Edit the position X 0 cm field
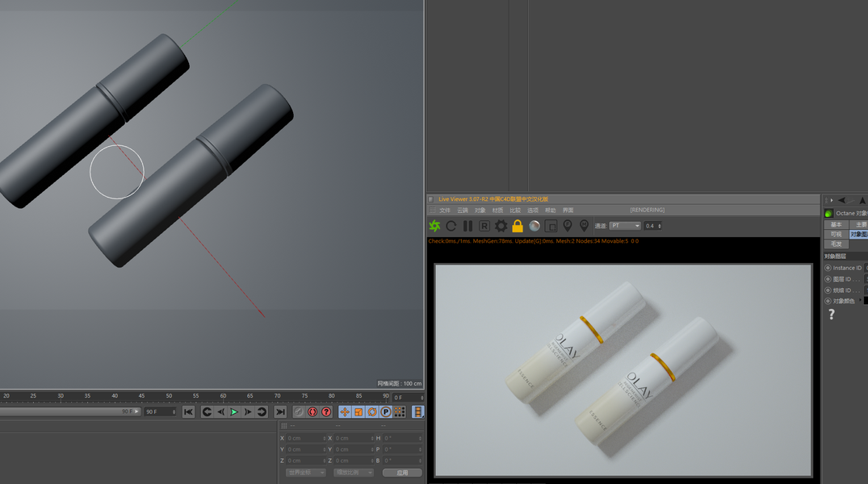Screen dimensions: 868x484 coord(307,438)
